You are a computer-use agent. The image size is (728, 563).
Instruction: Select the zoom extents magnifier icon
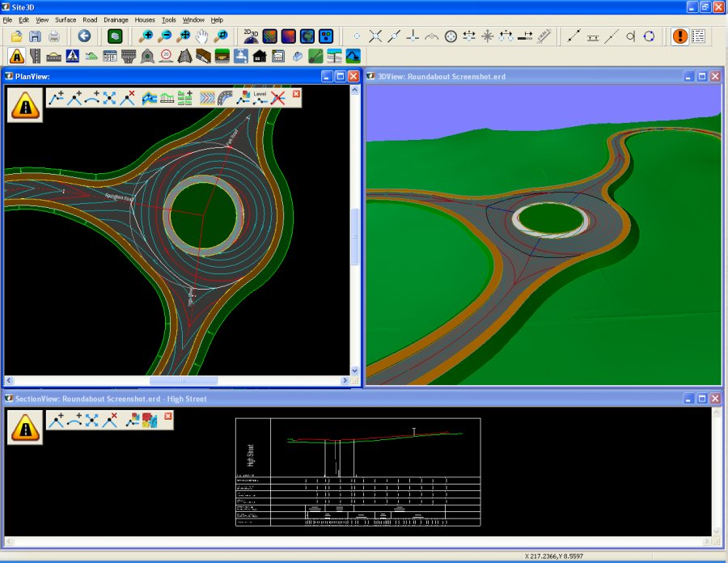[184, 36]
